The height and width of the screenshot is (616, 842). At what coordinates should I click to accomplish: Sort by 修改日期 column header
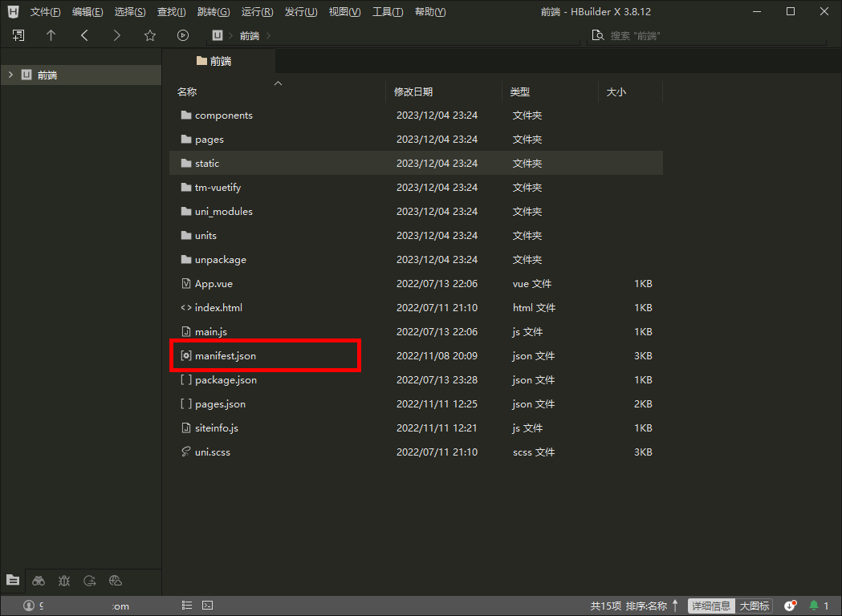coord(413,92)
